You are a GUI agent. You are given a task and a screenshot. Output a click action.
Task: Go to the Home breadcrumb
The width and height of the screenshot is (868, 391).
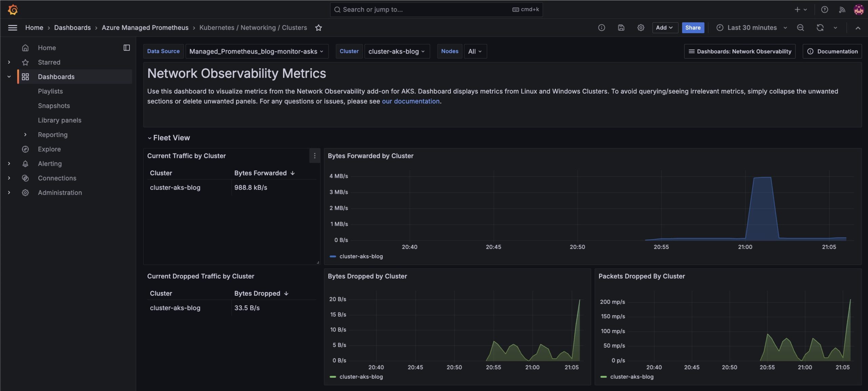(x=34, y=28)
